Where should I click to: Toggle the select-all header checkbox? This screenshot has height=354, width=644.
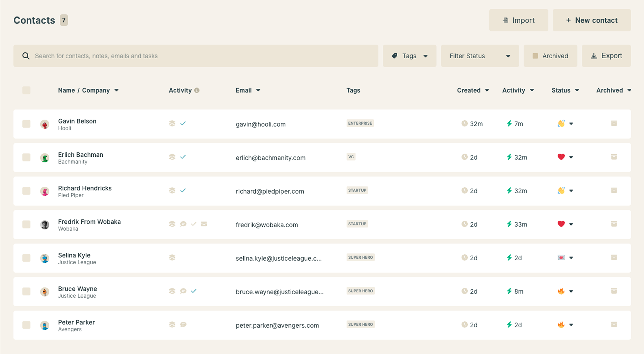(26, 90)
